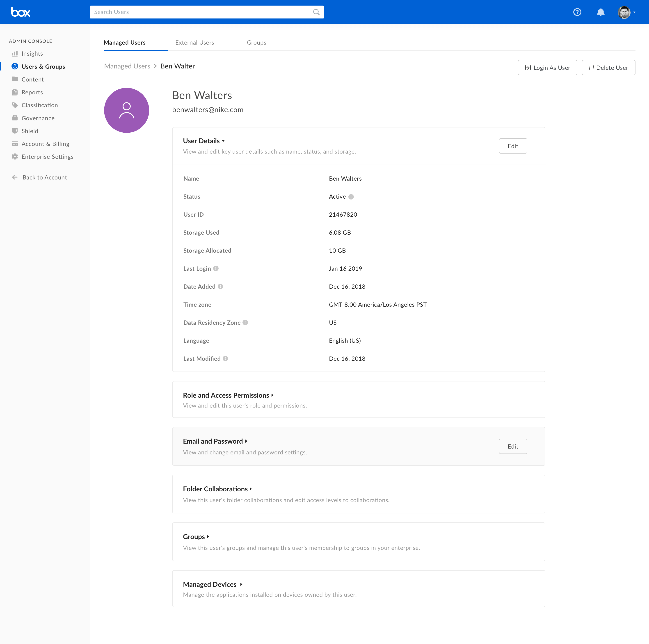
Task: Click the purple user profile avatar
Action: click(127, 110)
